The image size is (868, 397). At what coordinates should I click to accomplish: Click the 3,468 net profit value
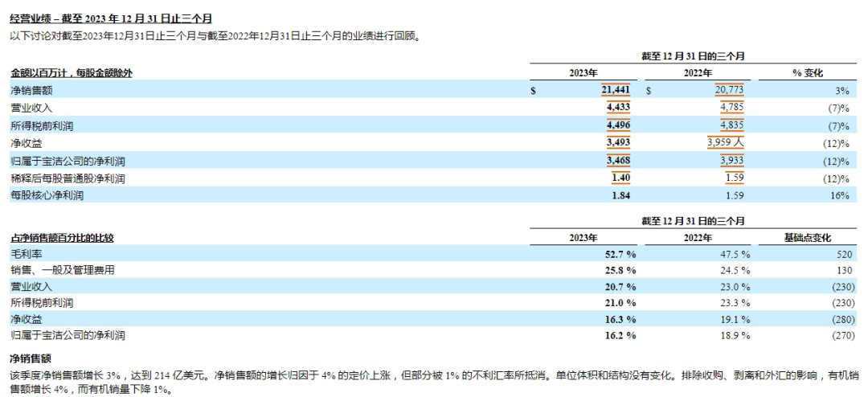click(617, 161)
